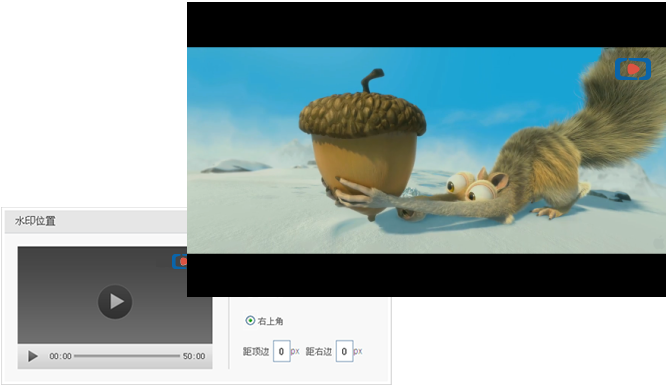Image resolution: width=667 pixels, height=386 pixels.
Task: Select the 右上角 radio button
Action: point(250,320)
